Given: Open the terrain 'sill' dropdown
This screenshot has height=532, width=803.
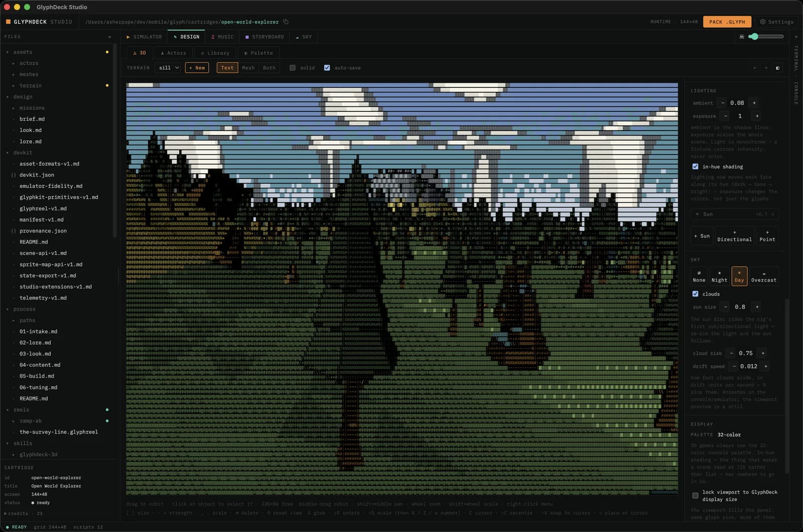Looking at the screenshot, I should pyautogui.click(x=169, y=68).
